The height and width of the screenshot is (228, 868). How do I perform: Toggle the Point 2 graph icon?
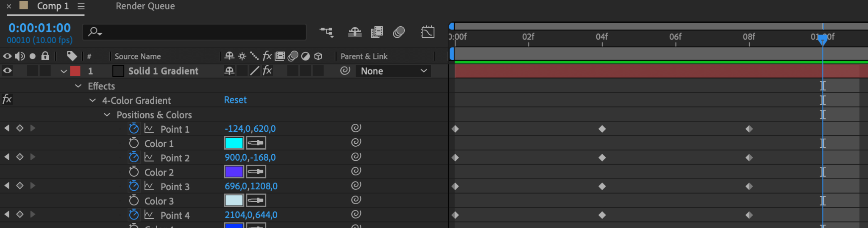click(149, 157)
